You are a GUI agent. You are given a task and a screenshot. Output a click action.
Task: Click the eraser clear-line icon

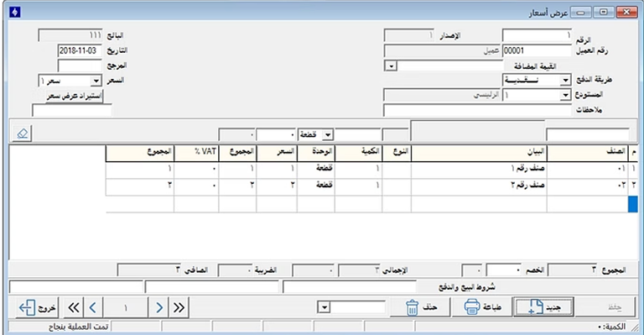22,133
